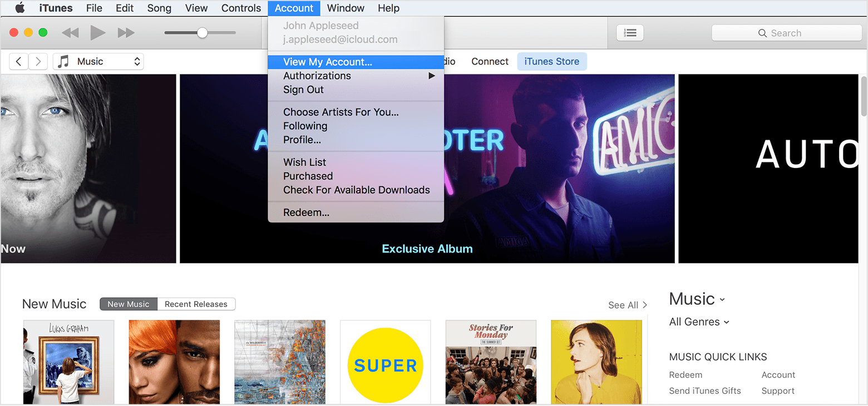
Task: Open the View menu
Action: click(196, 8)
